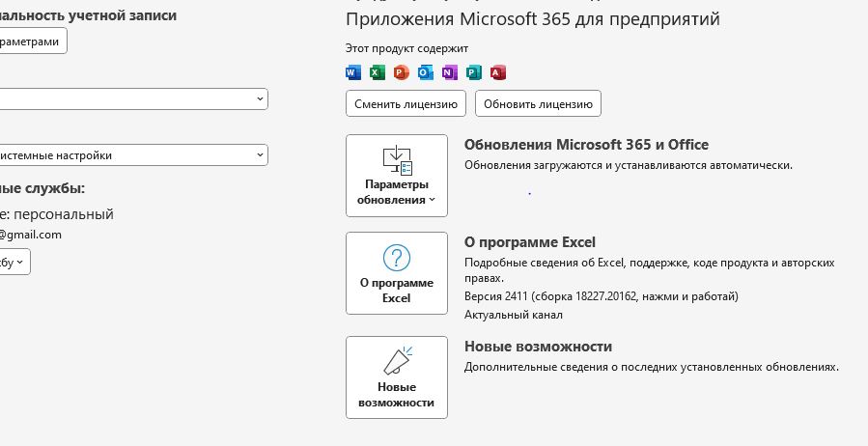Click the megaphone icon on Новые возможности
This screenshot has width=868, height=446.
point(398,361)
